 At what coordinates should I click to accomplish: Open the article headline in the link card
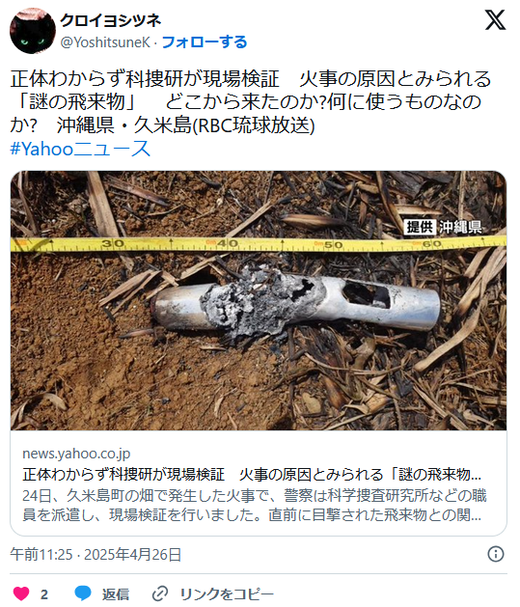(x=252, y=474)
